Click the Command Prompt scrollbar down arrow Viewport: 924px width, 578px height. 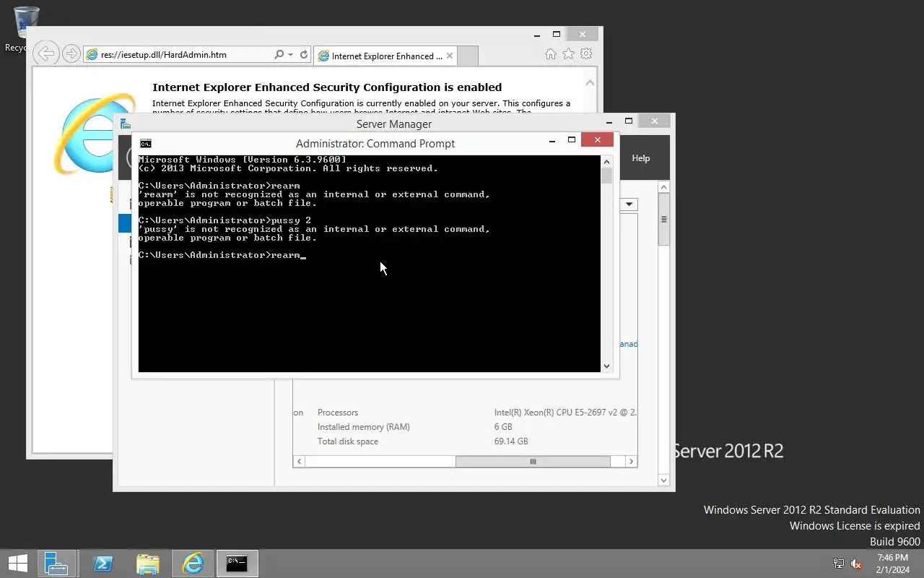click(606, 366)
